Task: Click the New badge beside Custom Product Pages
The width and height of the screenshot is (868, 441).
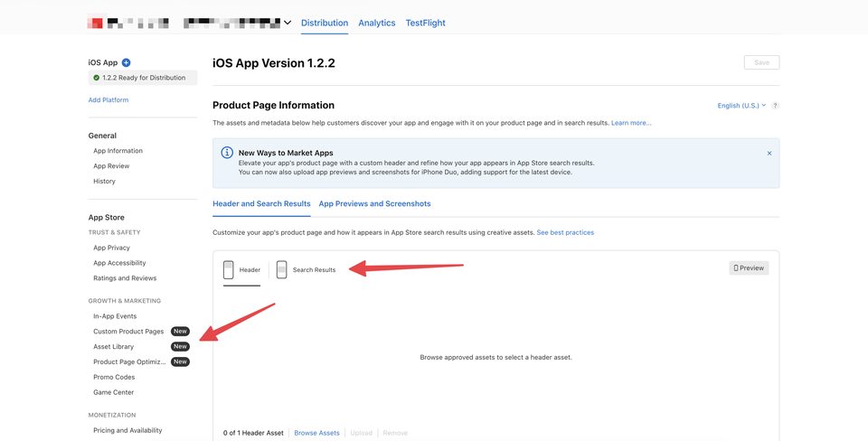Action: coord(180,332)
